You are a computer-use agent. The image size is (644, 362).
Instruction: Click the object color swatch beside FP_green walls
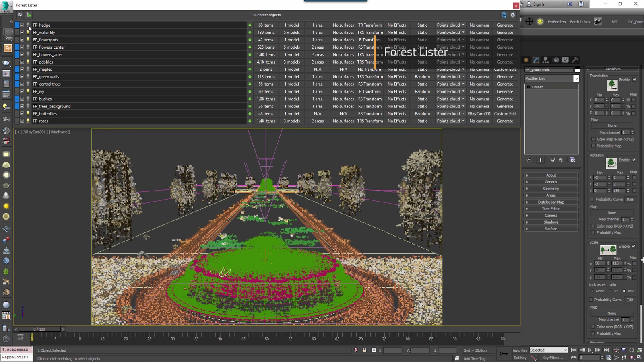(x=577, y=69)
